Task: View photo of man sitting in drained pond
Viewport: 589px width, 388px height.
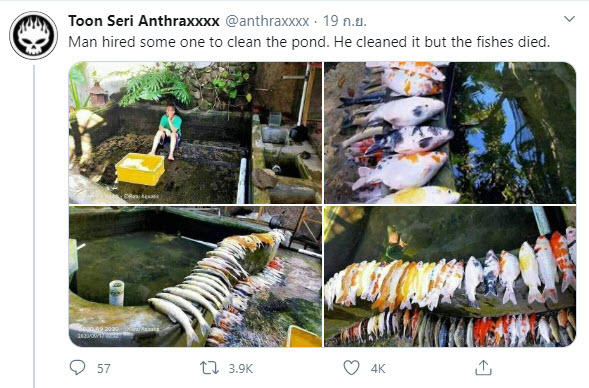Action: [195, 133]
